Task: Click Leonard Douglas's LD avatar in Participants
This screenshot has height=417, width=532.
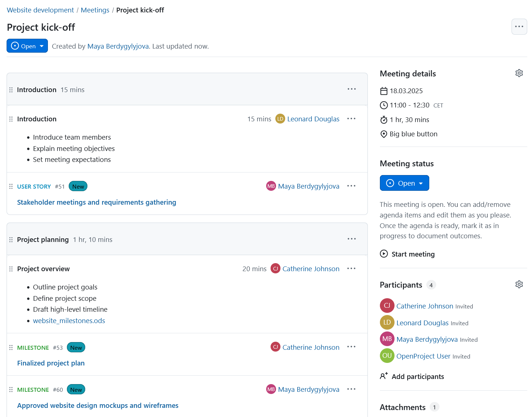Action: pyautogui.click(x=387, y=322)
